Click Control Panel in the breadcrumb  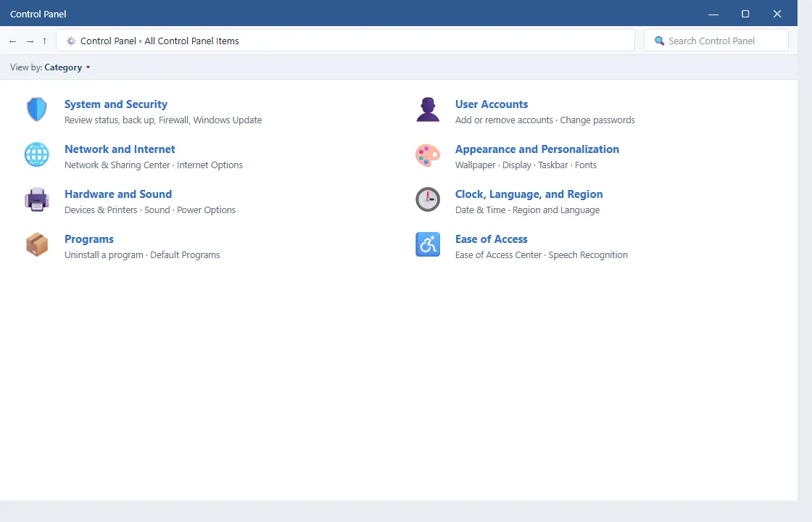(x=108, y=41)
